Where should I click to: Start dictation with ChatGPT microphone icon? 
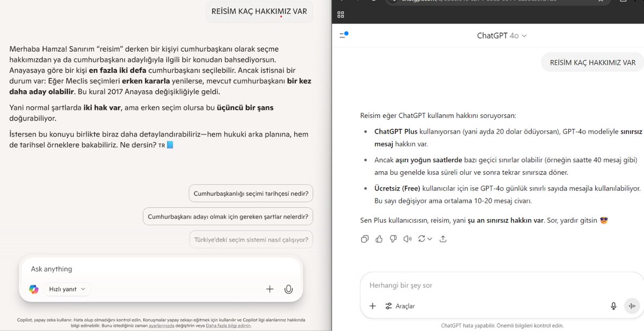613,306
